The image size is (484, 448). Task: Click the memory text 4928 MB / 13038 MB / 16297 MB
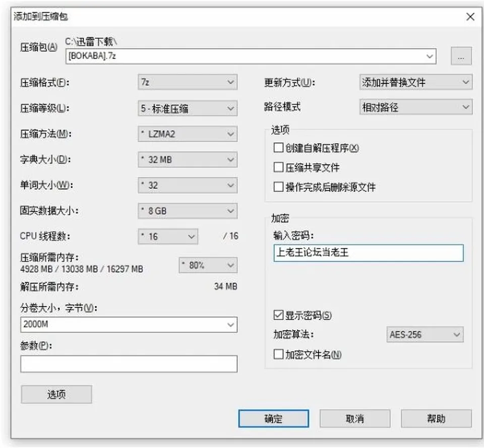[82, 269]
